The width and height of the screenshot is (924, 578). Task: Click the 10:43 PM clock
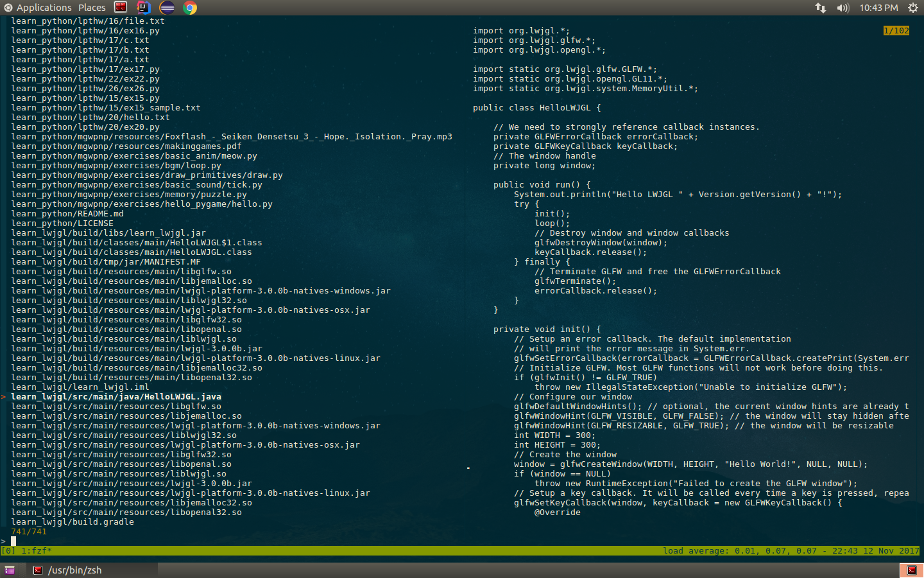pyautogui.click(x=878, y=8)
